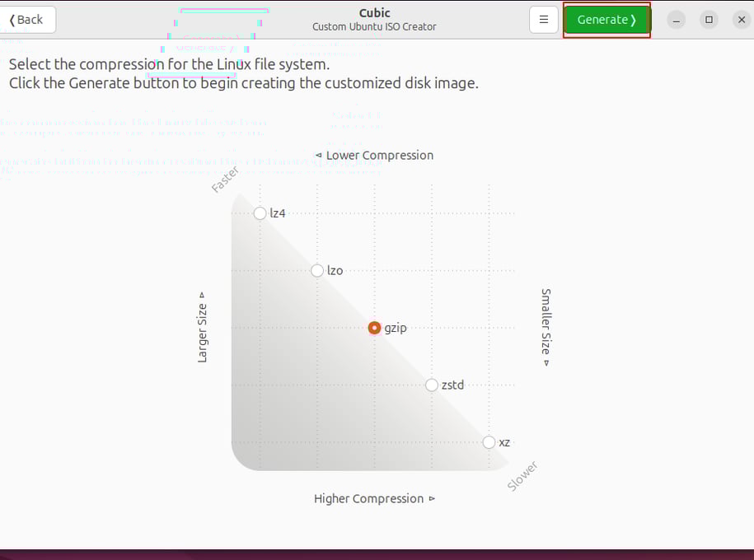Close the Cubic window

(741, 20)
